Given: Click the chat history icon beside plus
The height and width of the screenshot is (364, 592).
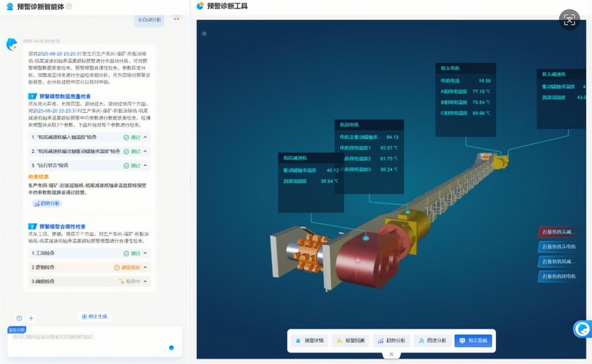Looking at the screenshot, I should 19,318.
